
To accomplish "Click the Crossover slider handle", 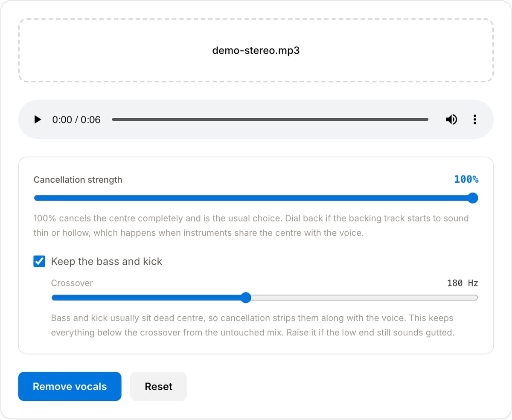I will coord(245,297).
